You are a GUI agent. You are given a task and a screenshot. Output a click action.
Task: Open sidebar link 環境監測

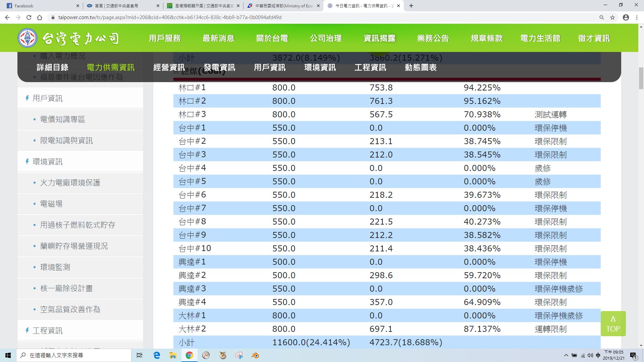pyautogui.click(x=55, y=267)
